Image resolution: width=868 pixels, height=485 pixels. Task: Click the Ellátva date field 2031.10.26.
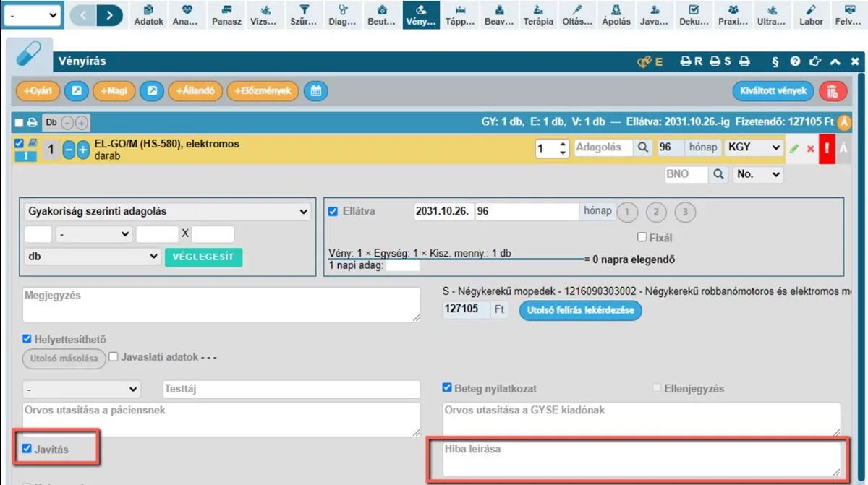pos(444,212)
